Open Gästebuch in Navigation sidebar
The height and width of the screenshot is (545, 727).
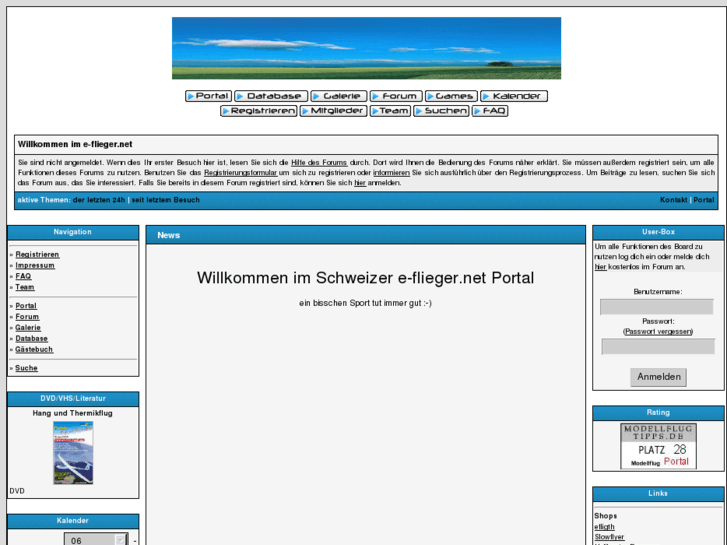(34, 350)
